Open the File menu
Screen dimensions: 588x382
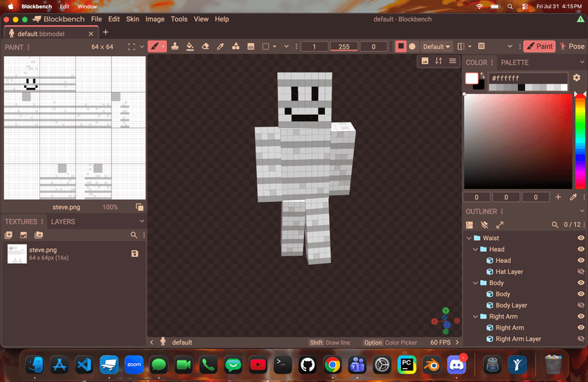pyautogui.click(x=96, y=19)
